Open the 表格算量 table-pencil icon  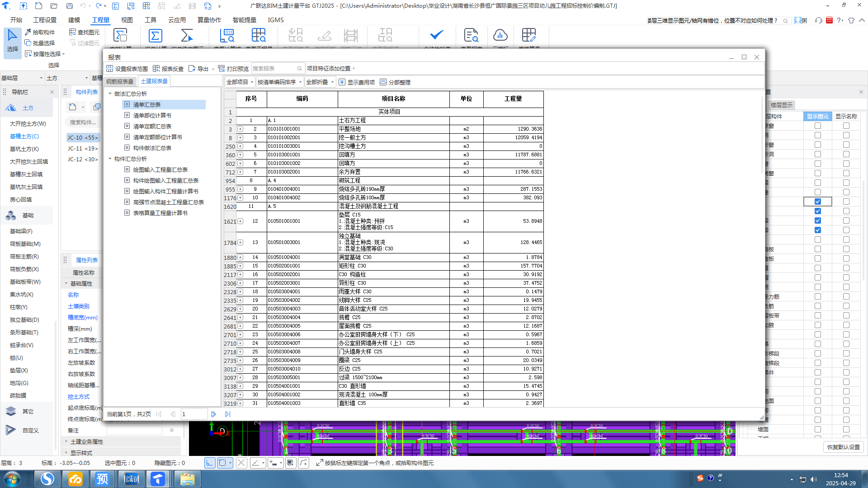click(x=528, y=36)
